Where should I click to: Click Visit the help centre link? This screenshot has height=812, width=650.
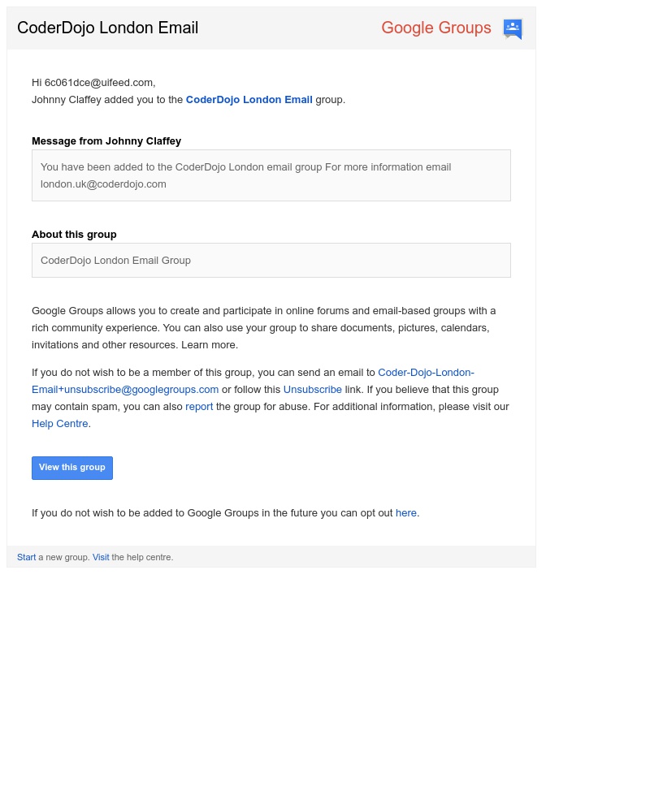point(101,557)
